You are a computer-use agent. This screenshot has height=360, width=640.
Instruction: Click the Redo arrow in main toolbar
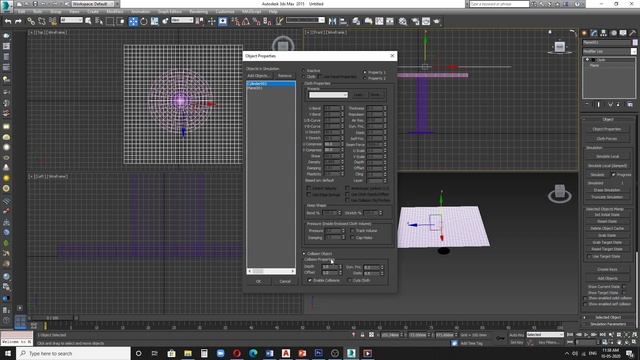(18, 21)
